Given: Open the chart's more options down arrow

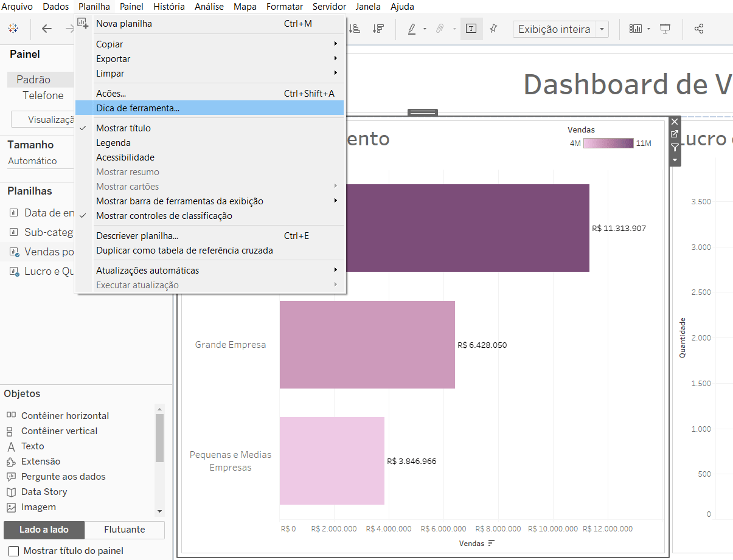Looking at the screenshot, I should 675,160.
